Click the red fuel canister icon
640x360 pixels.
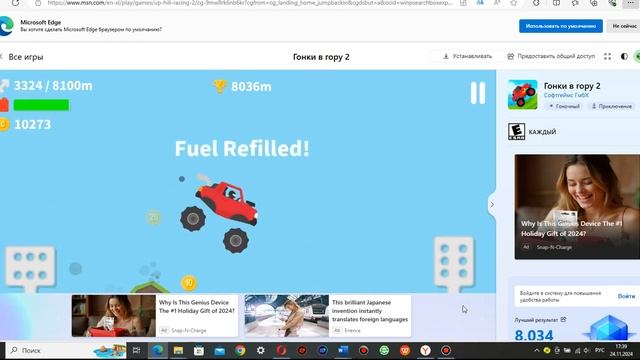click(x=4, y=105)
